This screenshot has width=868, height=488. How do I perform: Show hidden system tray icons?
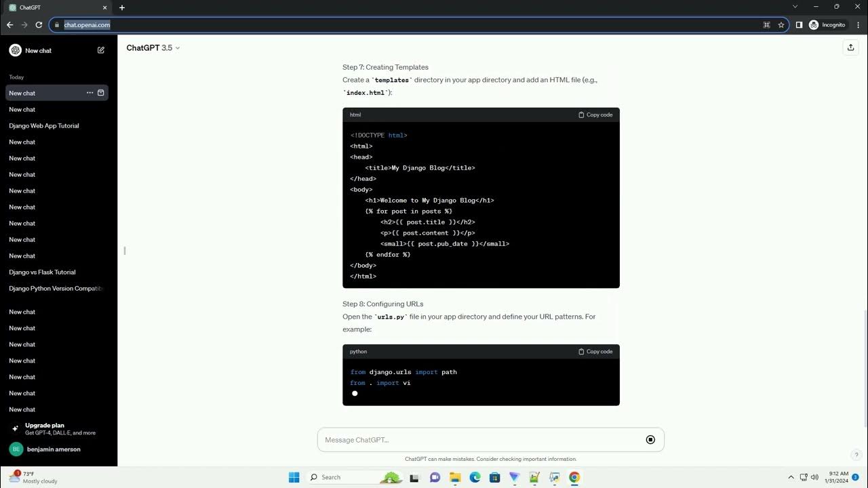(x=791, y=477)
